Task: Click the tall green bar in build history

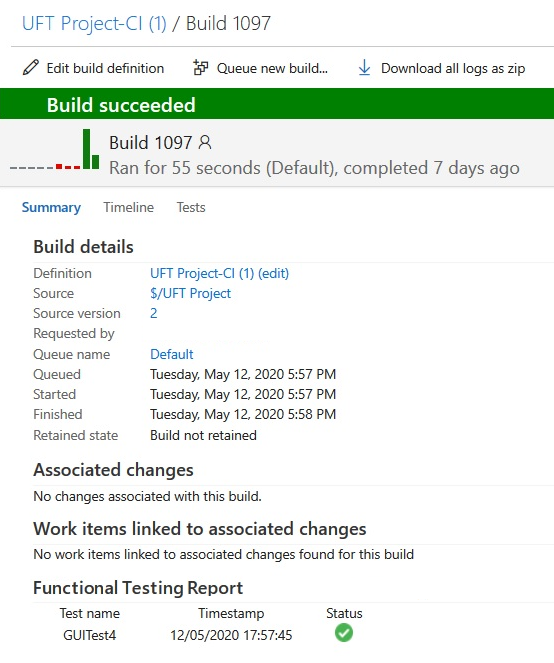Action: 87,149
